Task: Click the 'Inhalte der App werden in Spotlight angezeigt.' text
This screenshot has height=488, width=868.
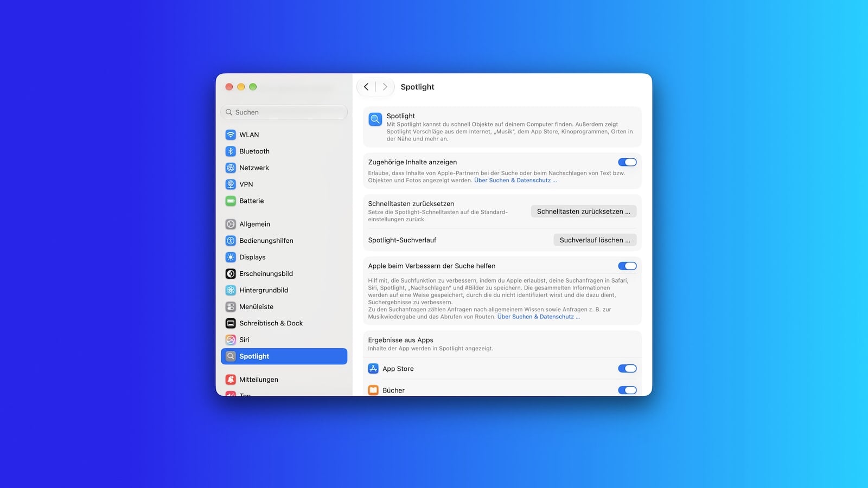Action: [431, 349]
